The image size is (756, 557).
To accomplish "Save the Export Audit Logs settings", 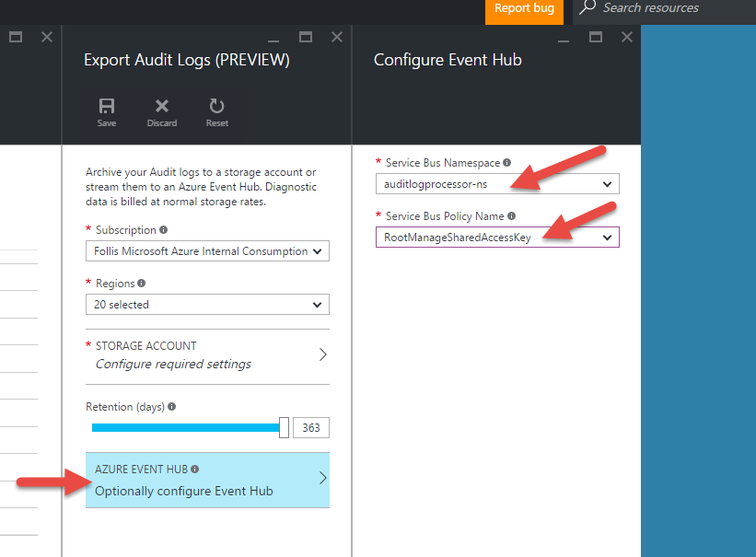I will click(107, 113).
